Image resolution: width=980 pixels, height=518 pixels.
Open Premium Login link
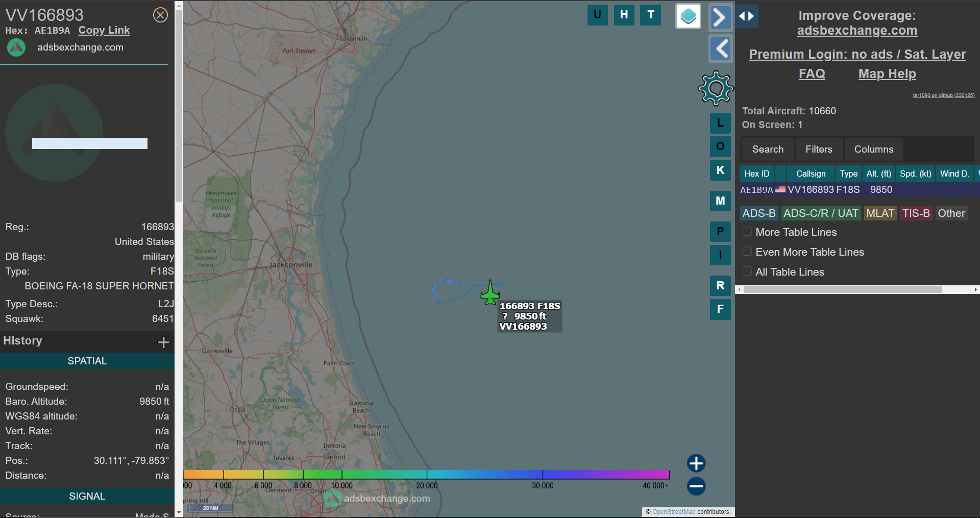pyautogui.click(x=857, y=54)
